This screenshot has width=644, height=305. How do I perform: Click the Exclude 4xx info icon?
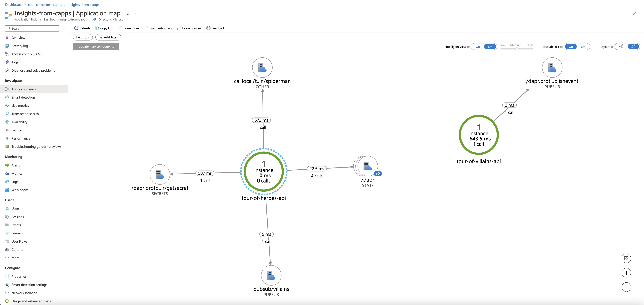click(x=561, y=47)
